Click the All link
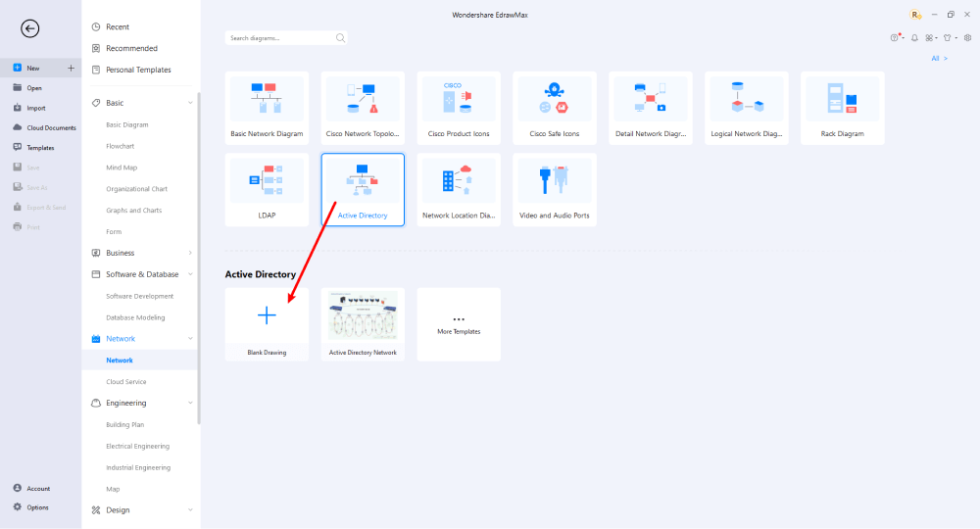Screen dimensions: 980x529 (940, 58)
